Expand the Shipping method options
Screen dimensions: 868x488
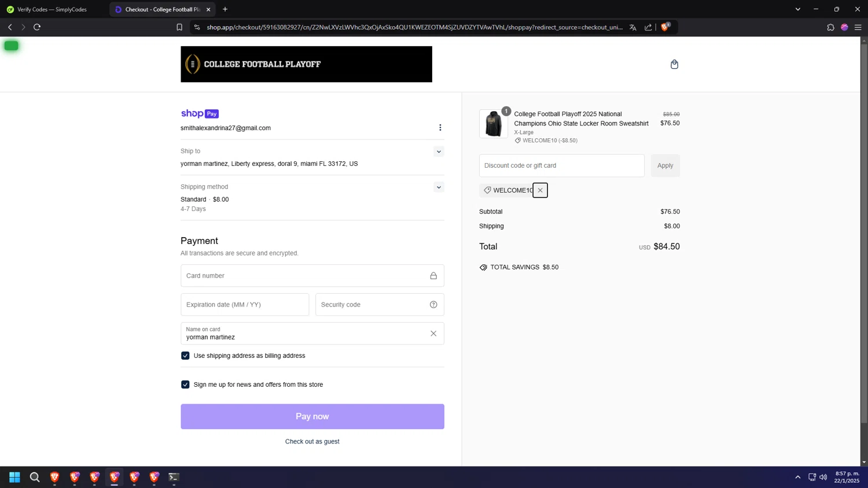pos(439,187)
